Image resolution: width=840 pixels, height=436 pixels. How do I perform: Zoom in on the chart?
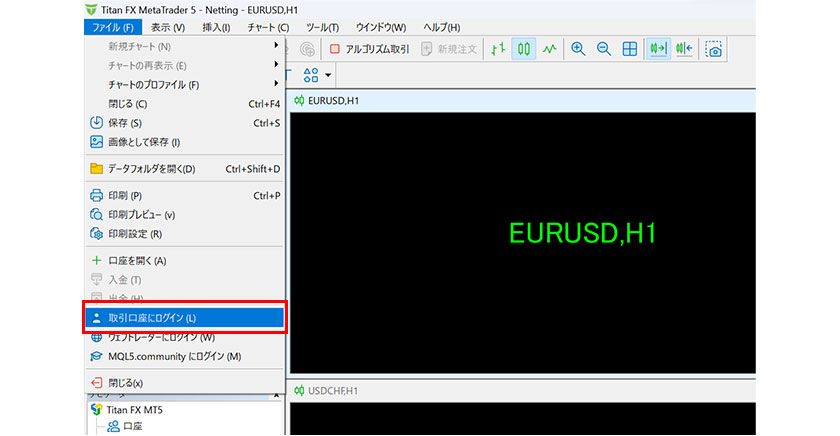click(x=578, y=48)
